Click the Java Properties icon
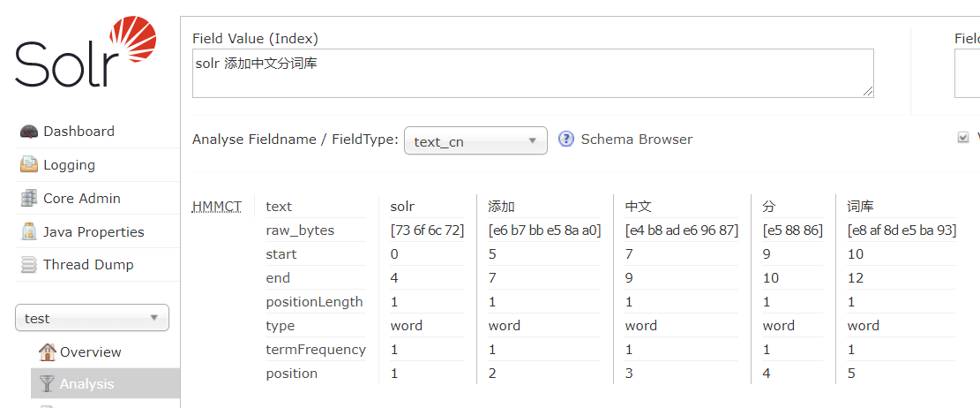Viewport: 980px width, 408px height. 29,232
